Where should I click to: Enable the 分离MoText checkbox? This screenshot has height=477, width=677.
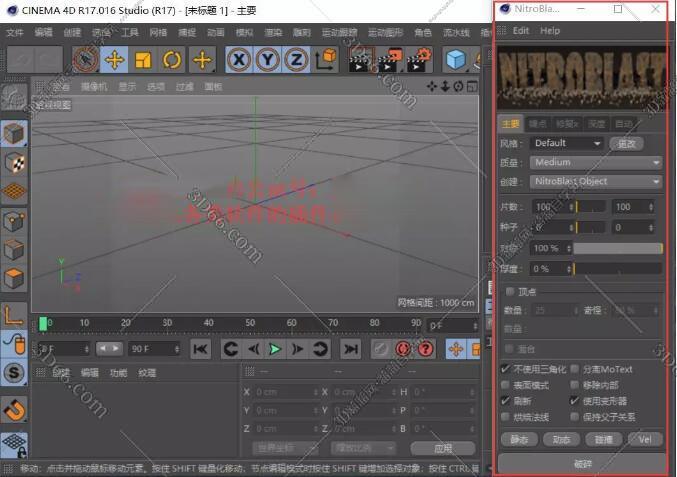tap(574, 369)
